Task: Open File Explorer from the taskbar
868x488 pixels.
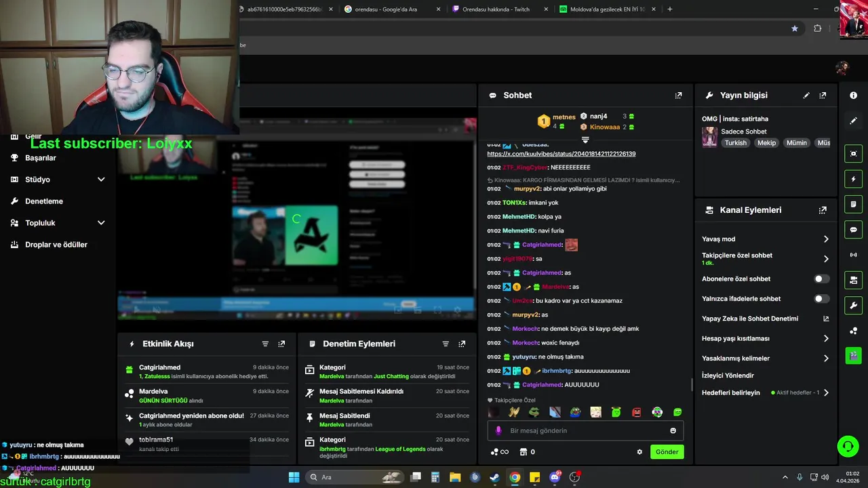Action: coord(455,477)
